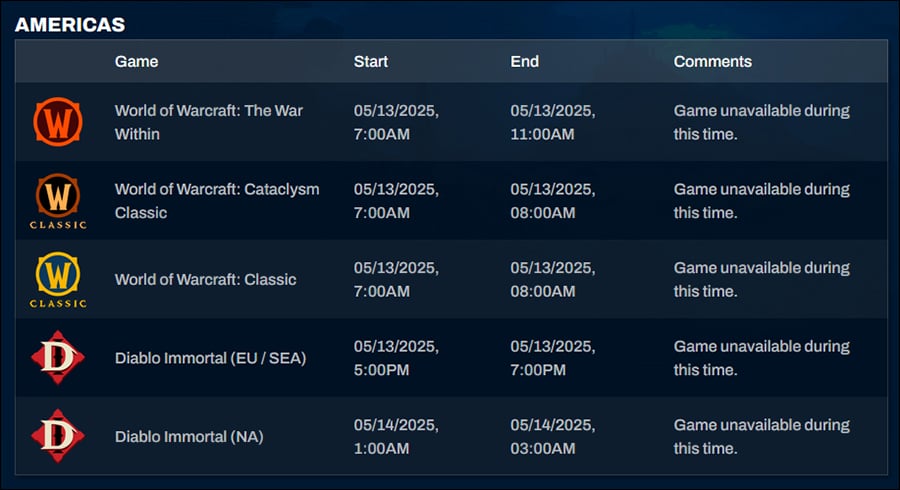Select the Cataclysm Classic orange W icon
Image resolution: width=900 pixels, height=490 pixels.
58,201
